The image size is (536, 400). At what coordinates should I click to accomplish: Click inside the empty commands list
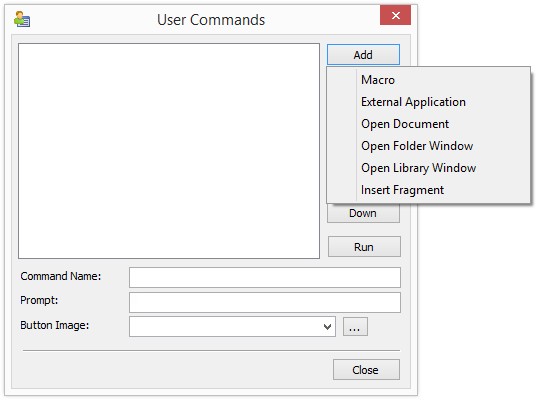(x=169, y=151)
